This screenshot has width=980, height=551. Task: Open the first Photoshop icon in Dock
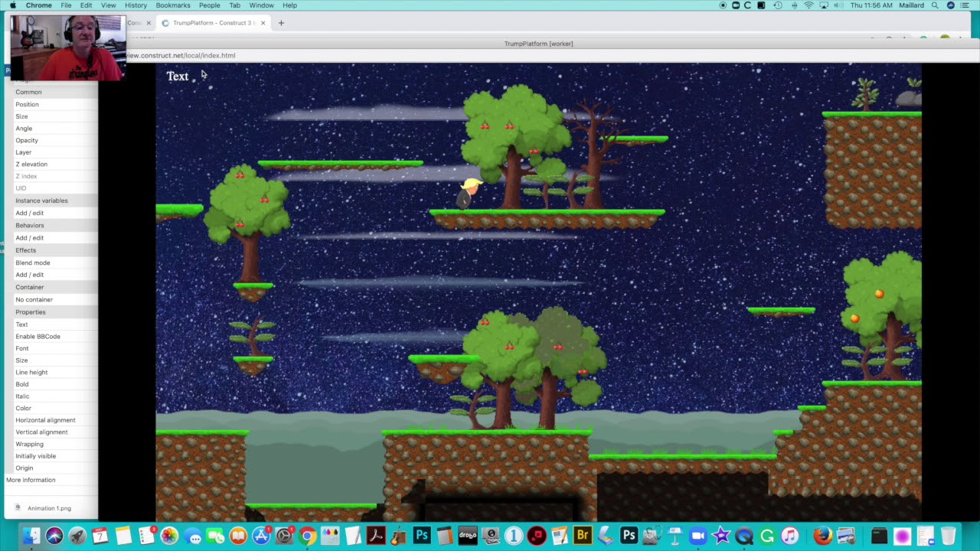(x=422, y=536)
